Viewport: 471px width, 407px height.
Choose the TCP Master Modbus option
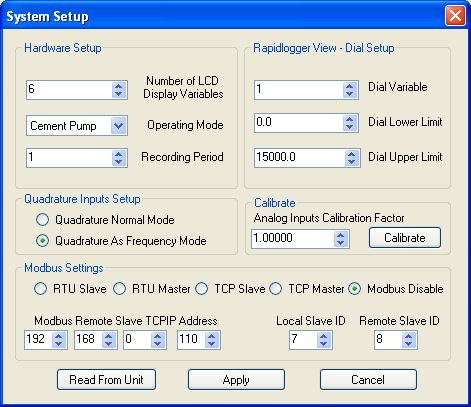pos(276,289)
